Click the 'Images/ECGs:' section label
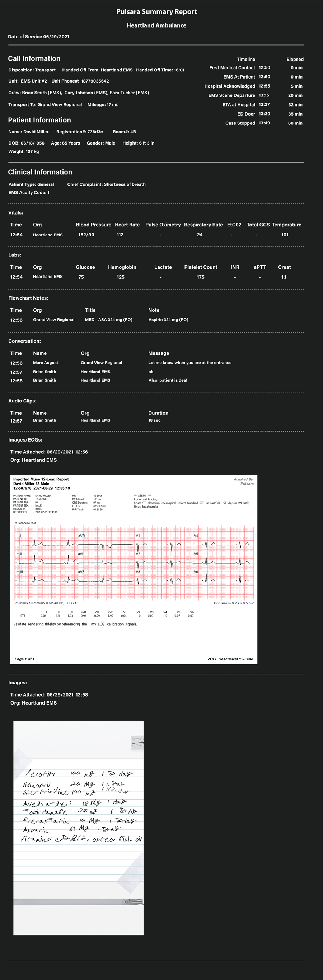Viewport: 323px width, 980px height. (x=25, y=440)
